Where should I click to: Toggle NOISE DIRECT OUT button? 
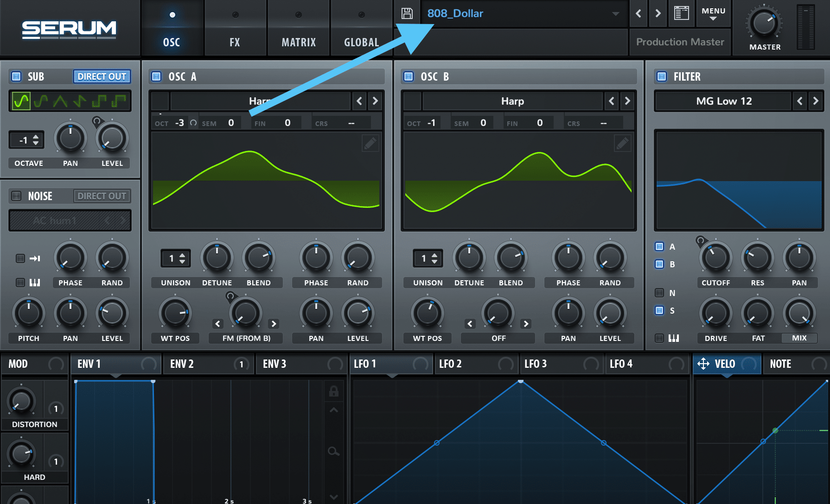[102, 196]
